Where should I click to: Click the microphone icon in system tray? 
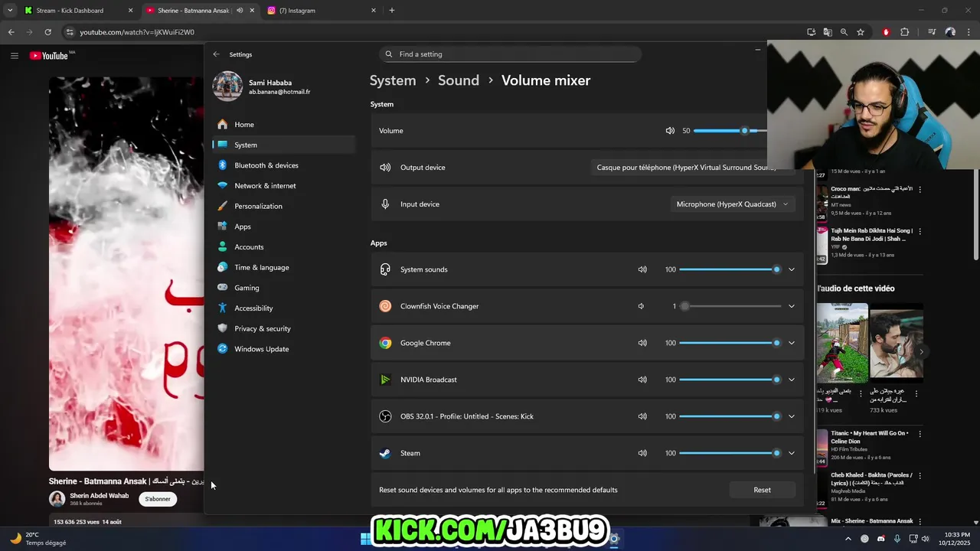click(x=897, y=539)
